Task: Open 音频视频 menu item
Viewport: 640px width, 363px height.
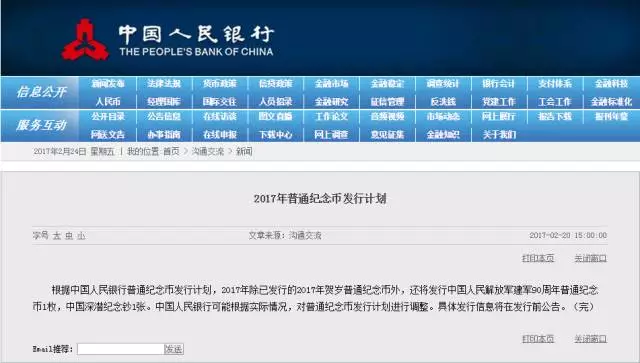Action: pyautogui.click(x=387, y=117)
